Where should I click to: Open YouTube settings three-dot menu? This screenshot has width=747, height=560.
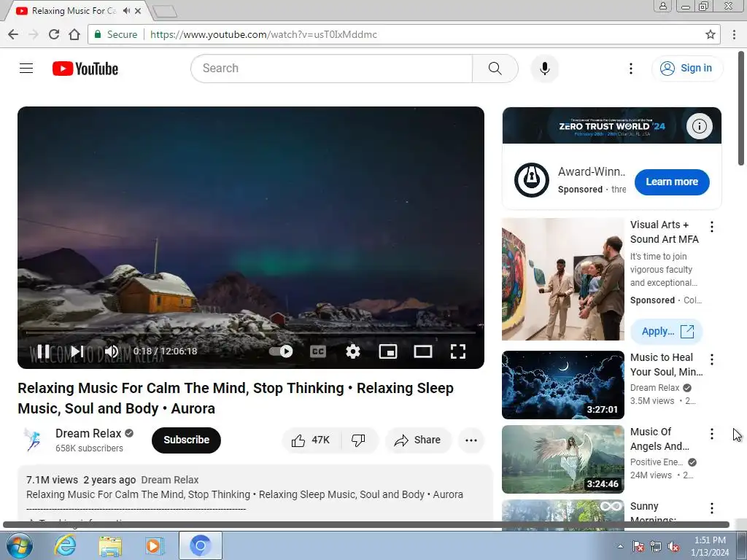[x=631, y=69]
